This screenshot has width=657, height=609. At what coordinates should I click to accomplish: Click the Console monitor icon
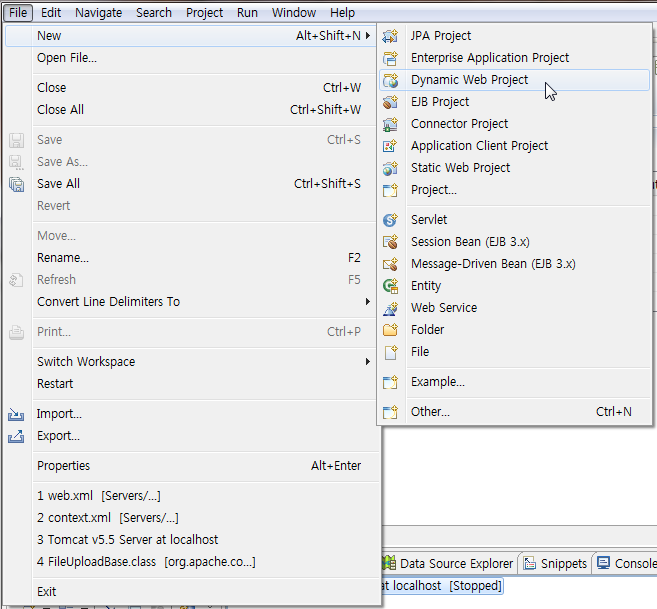603,563
